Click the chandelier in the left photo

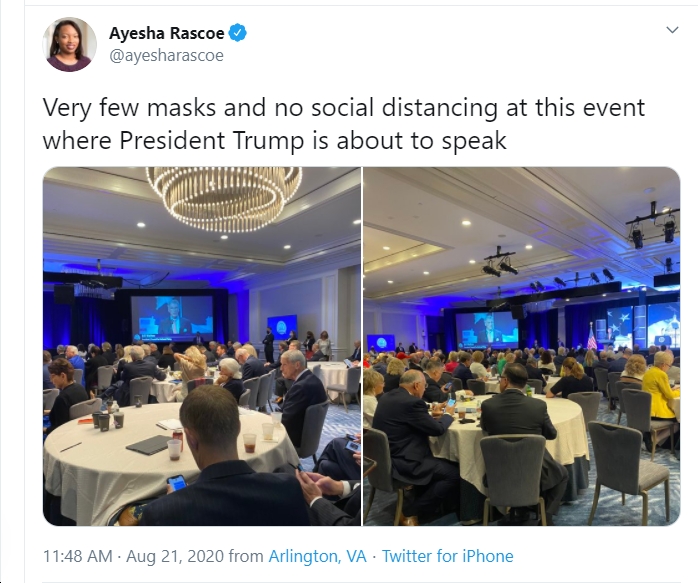(224, 198)
